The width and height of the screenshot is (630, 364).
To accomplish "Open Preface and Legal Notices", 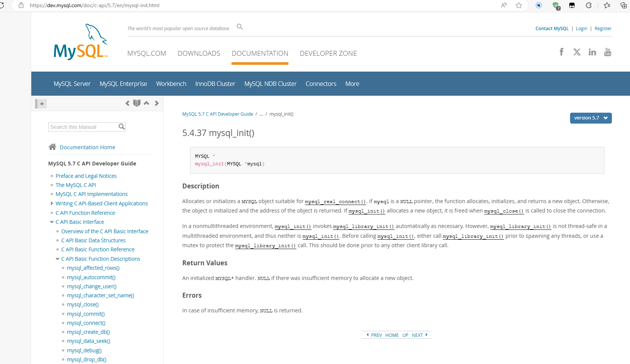I will (86, 176).
